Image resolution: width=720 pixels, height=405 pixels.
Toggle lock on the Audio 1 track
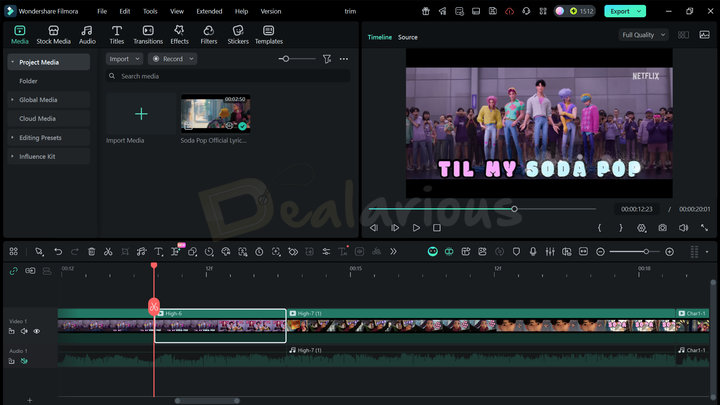(x=12, y=361)
